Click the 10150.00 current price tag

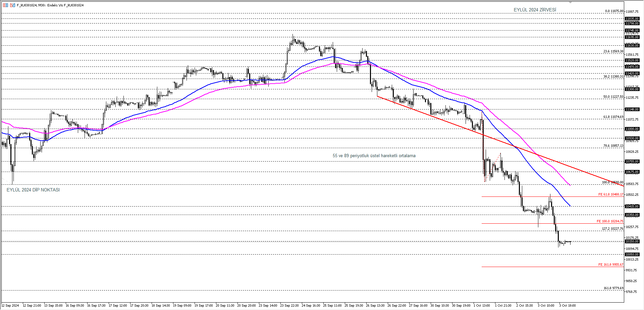[632, 241]
